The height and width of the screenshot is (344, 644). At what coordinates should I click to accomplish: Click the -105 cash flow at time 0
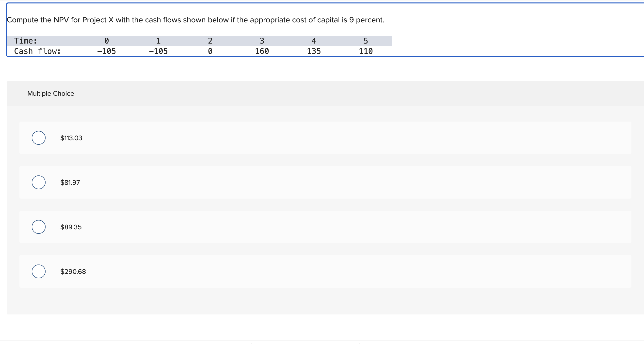coord(106,51)
